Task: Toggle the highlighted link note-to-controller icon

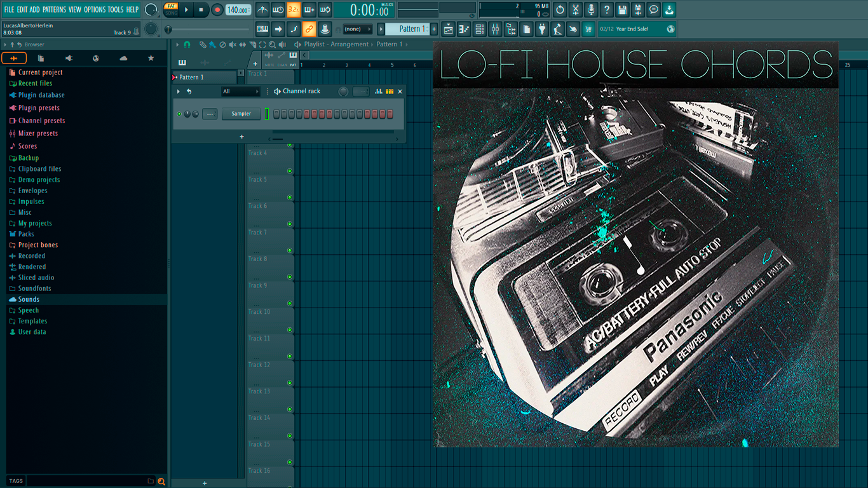Action: 309,29
